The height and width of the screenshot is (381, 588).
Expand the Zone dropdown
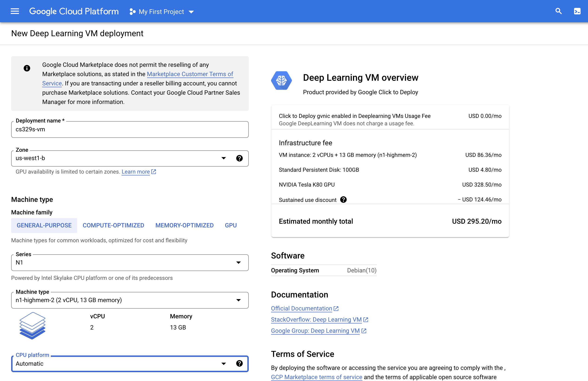[x=223, y=158]
